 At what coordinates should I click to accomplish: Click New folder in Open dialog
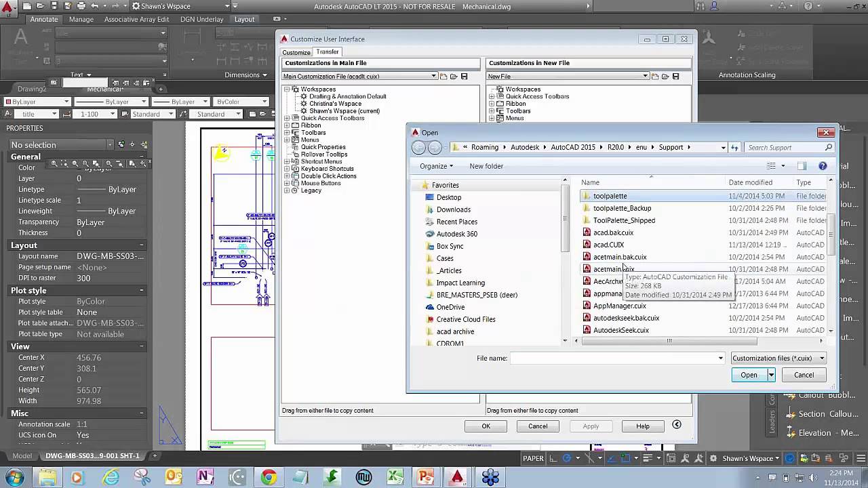point(486,166)
